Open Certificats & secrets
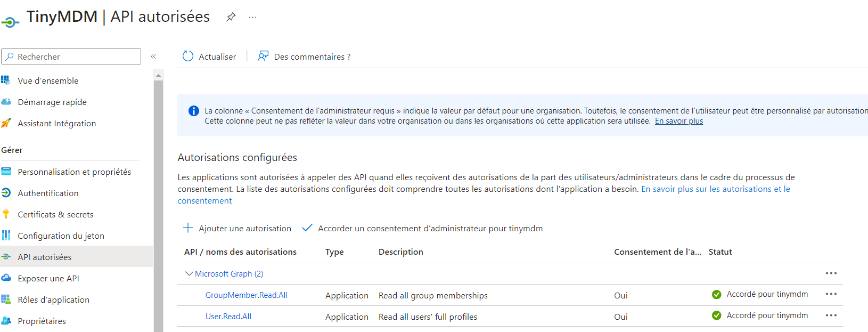The height and width of the screenshot is (332, 868). (x=55, y=214)
